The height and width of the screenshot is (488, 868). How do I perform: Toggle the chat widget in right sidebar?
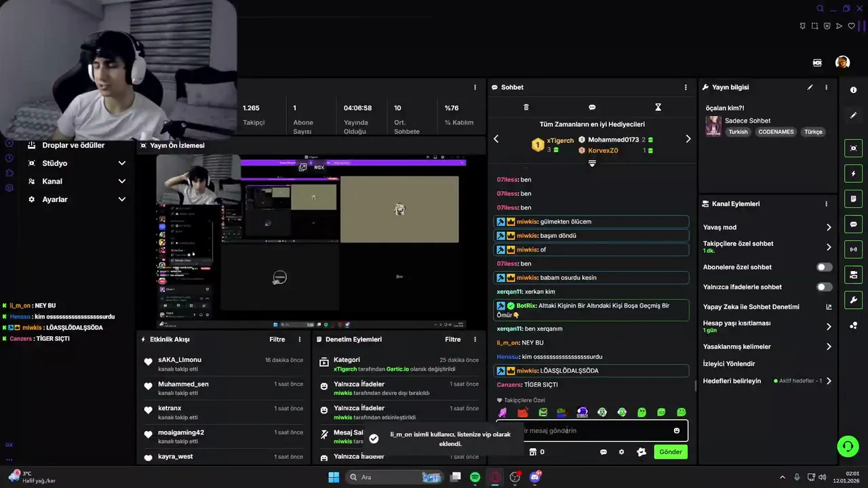tap(853, 224)
